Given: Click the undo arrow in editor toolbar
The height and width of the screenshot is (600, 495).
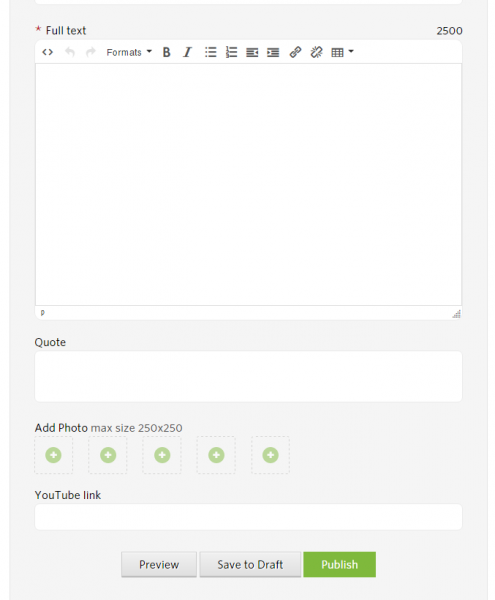Looking at the screenshot, I should point(70,52).
